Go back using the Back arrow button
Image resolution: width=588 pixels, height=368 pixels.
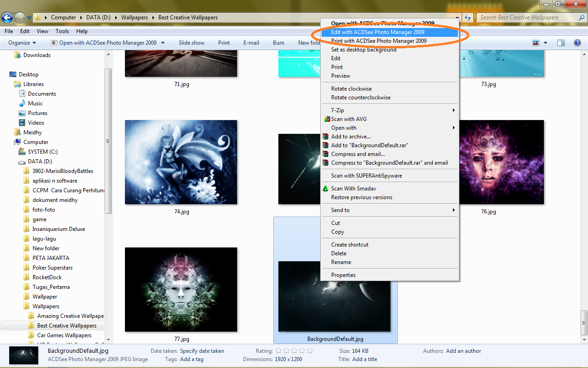pos(7,17)
